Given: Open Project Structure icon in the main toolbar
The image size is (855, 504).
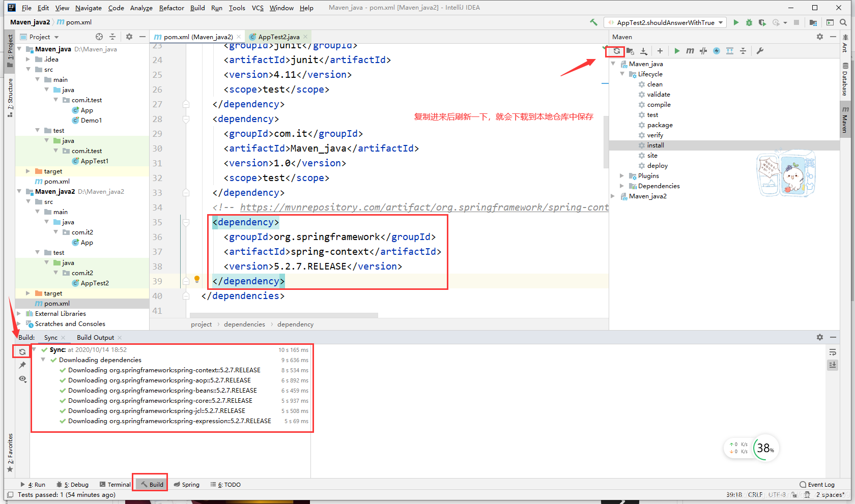Looking at the screenshot, I should point(813,22).
